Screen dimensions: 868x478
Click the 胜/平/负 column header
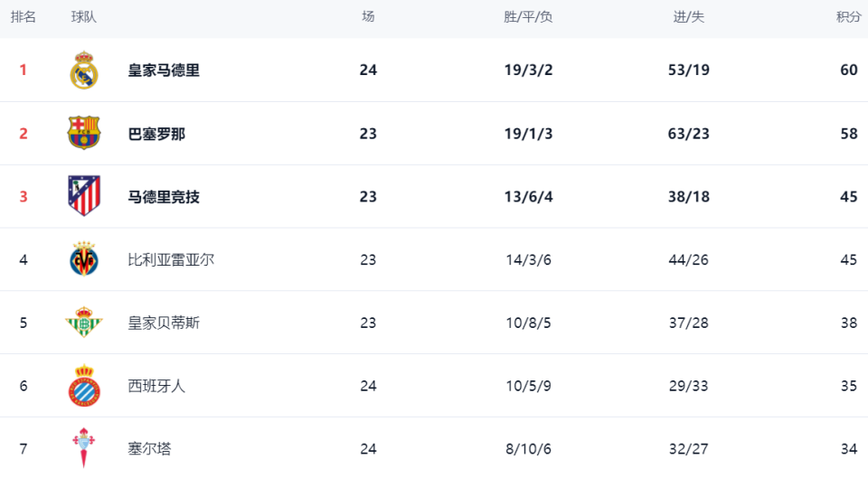(529, 17)
